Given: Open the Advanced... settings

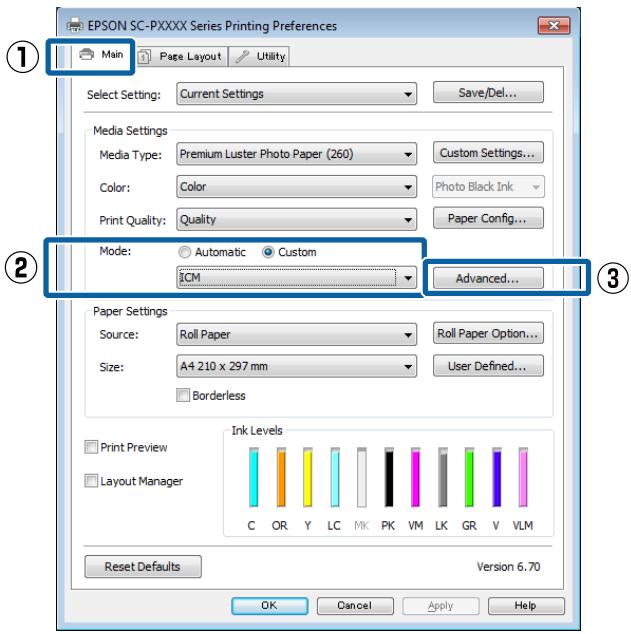Looking at the screenshot, I should coord(488,278).
